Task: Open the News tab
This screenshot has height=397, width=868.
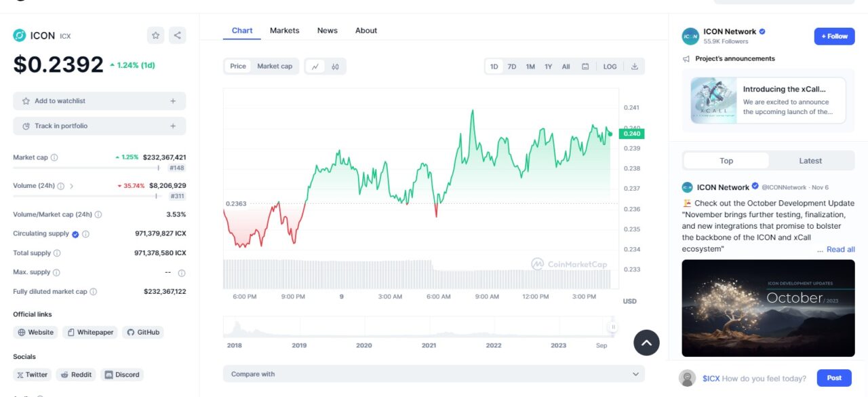Action: pos(328,31)
